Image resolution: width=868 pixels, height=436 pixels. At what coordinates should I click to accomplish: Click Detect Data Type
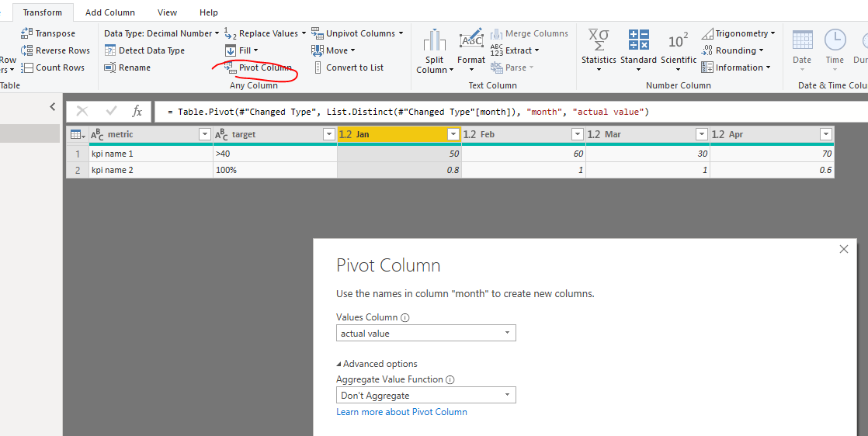[144, 50]
